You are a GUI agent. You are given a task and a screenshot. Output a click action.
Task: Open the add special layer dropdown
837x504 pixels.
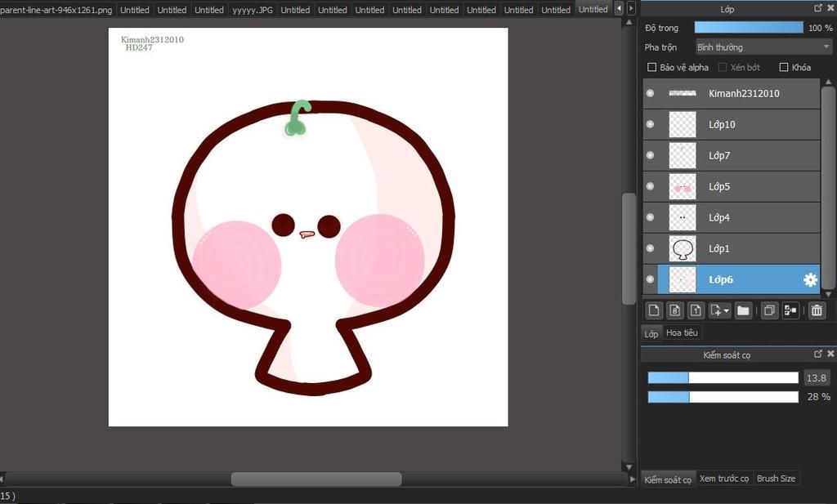coord(719,310)
